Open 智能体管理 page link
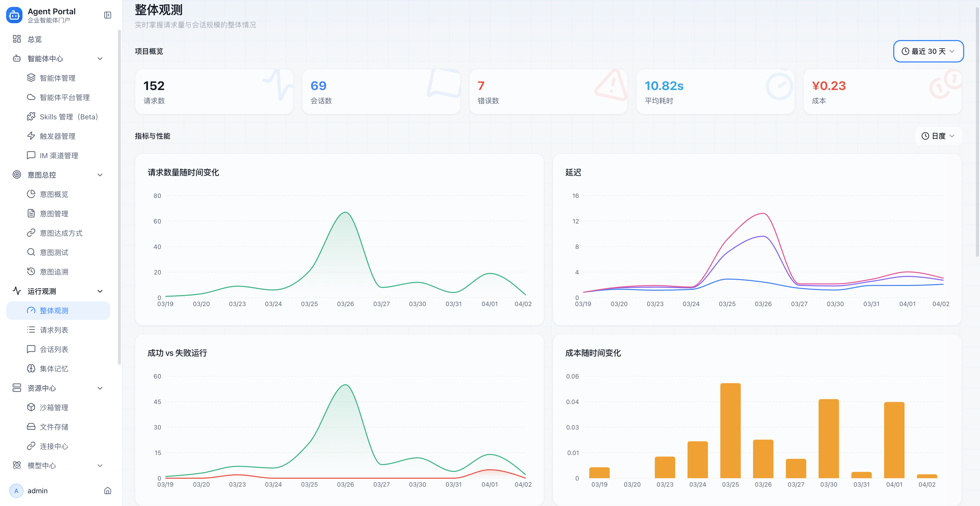 [x=57, y=78]
